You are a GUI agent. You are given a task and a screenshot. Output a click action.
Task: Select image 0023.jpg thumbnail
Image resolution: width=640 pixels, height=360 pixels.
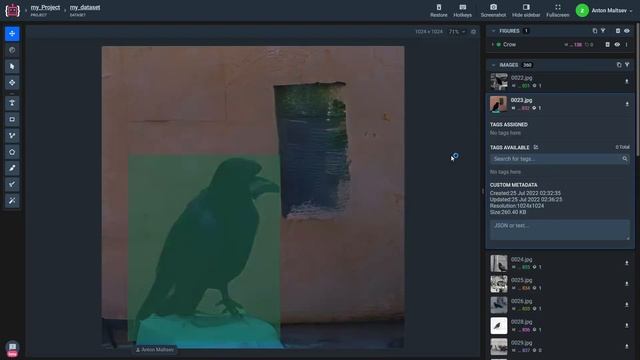(498, 104)
